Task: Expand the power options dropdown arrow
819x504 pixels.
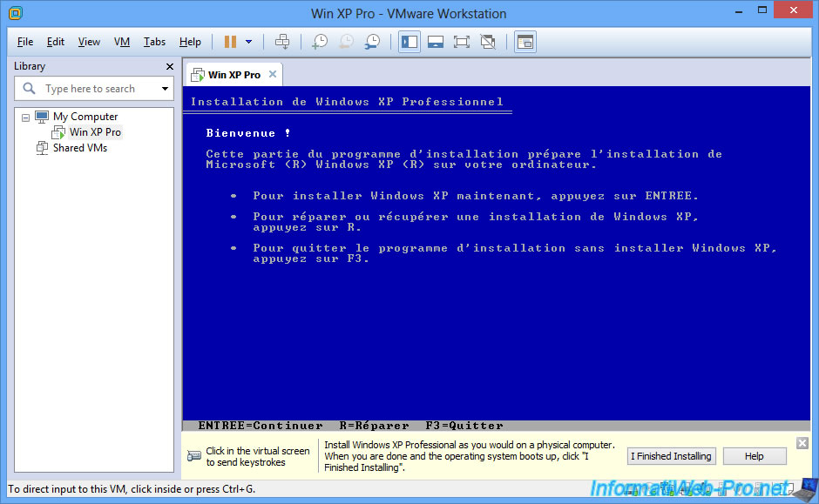Action: click(248, 42)
